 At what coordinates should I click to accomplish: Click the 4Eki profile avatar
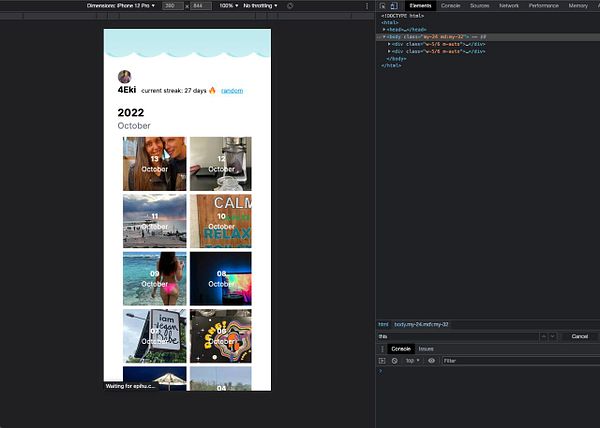[x=125, y=77]
